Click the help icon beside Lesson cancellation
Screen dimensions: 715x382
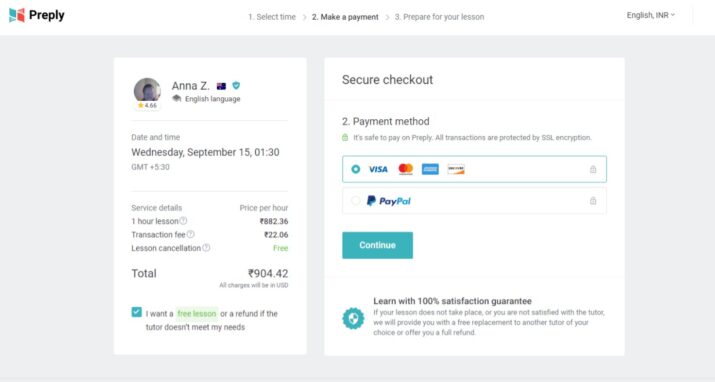point(206,248)
